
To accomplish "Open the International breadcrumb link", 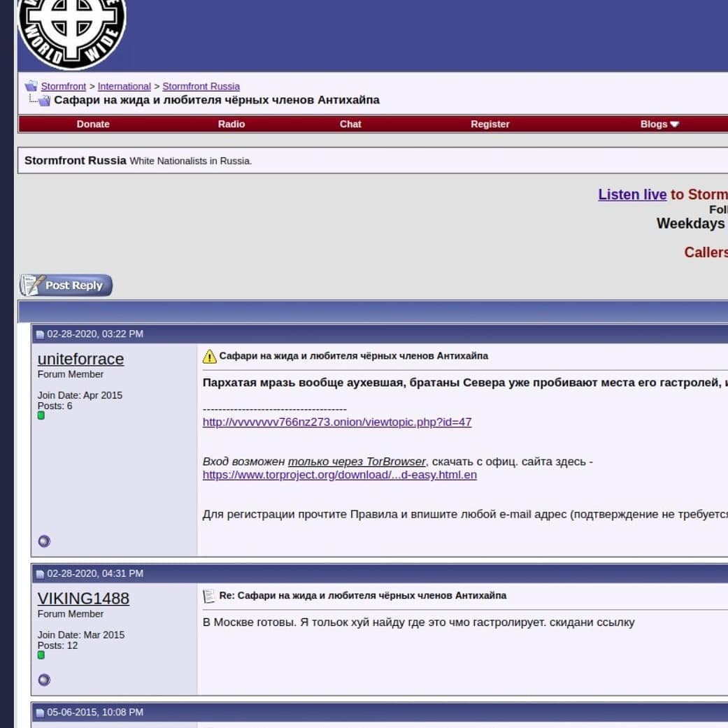I will [124, 86].
